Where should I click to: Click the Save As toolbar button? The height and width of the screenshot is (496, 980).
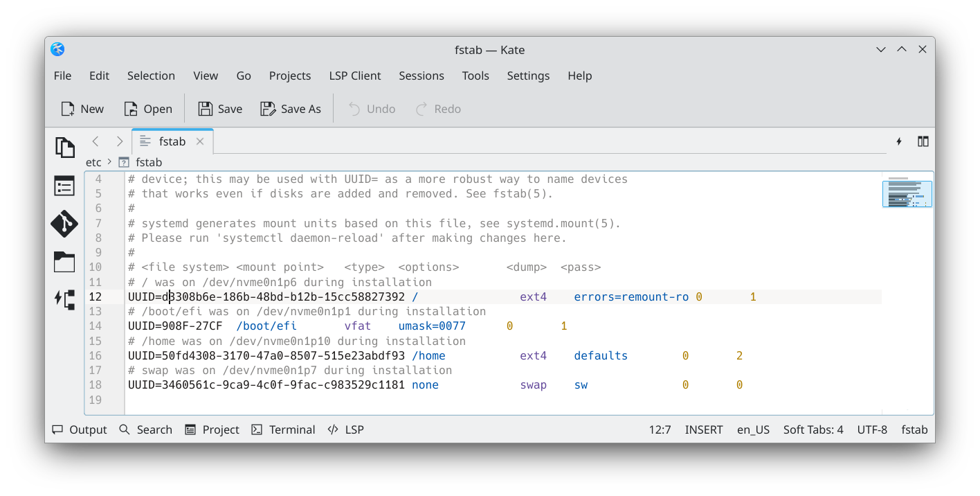(291, 109)
